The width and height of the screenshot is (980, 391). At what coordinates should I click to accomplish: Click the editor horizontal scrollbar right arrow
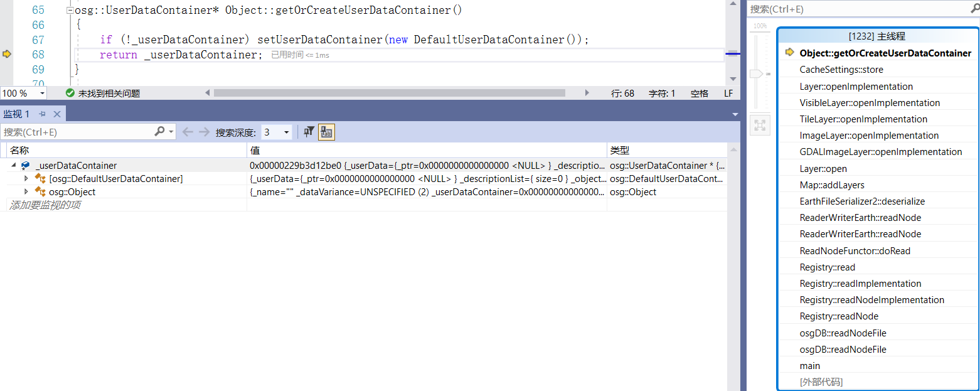(x=587, y=93)
